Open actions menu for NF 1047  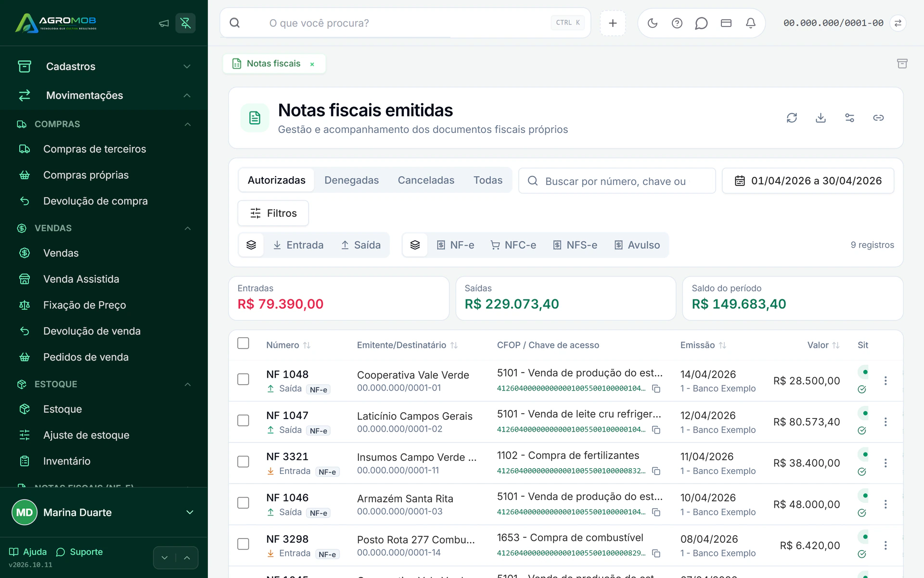pos(885,422)
